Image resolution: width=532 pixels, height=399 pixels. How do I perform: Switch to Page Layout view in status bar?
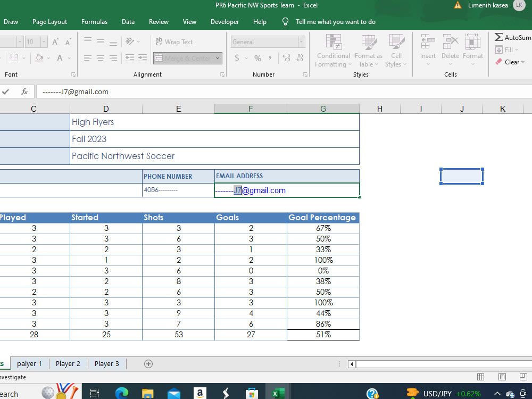click(x=502, y=377)
